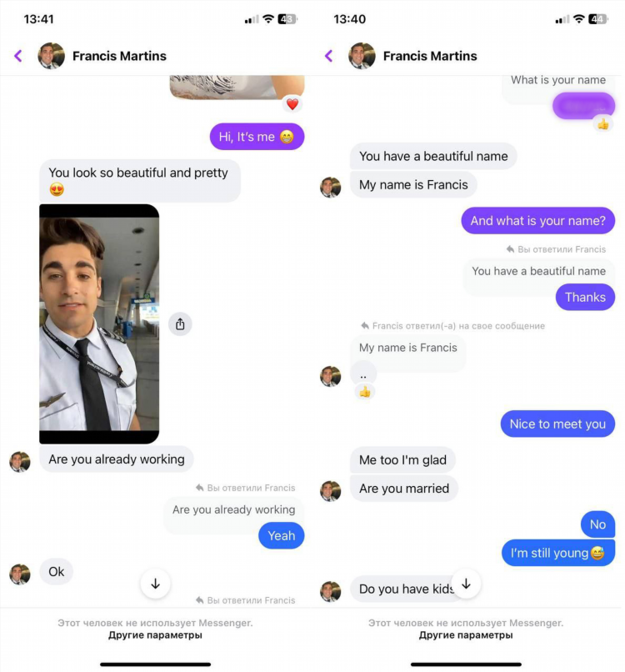625x672 pixels.
Task: Tap avatar next to the 'Ok' message
Action: [x=20, y=574]
